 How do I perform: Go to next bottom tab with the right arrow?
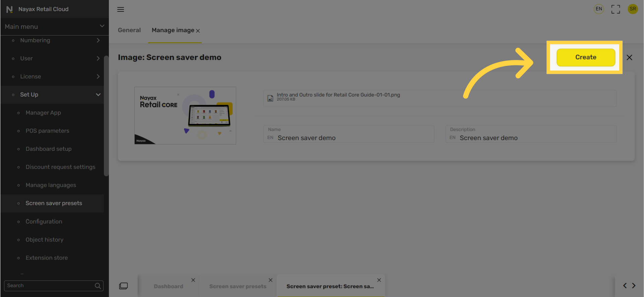click(x=634, y=286)
